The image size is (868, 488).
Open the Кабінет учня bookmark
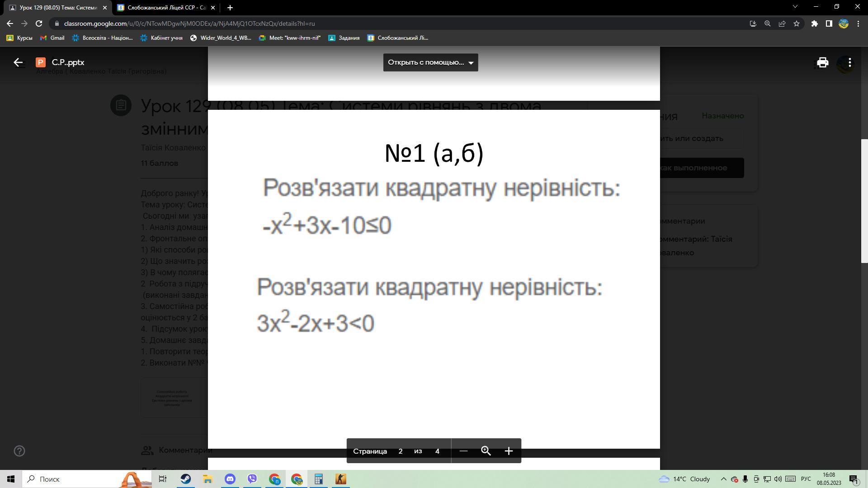[161, 38]
